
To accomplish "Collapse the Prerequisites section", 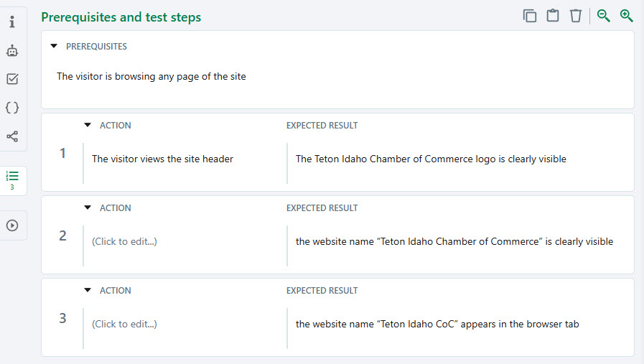I will (x=54, y=47).
